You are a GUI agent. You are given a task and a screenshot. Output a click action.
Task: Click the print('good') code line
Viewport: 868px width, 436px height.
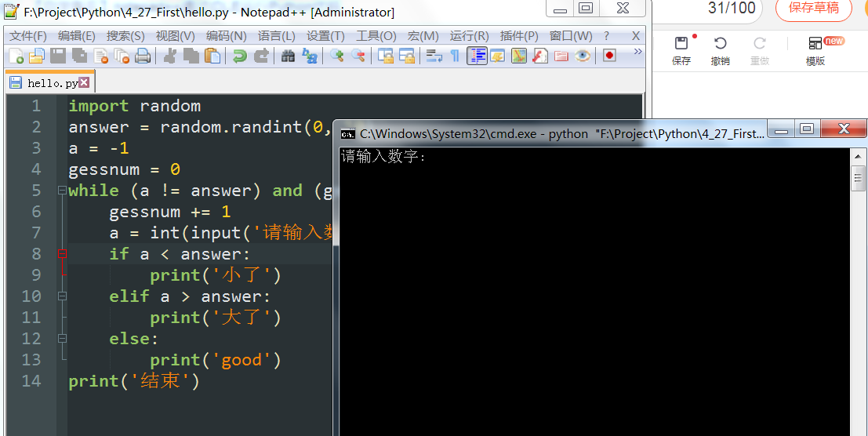(216, 360)
